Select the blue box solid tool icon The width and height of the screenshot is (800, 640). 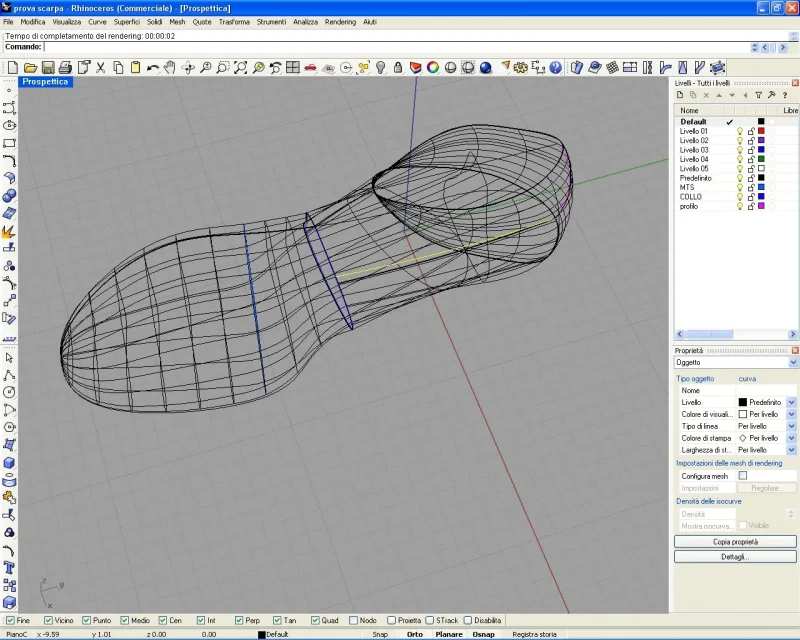tap(9, 463)
